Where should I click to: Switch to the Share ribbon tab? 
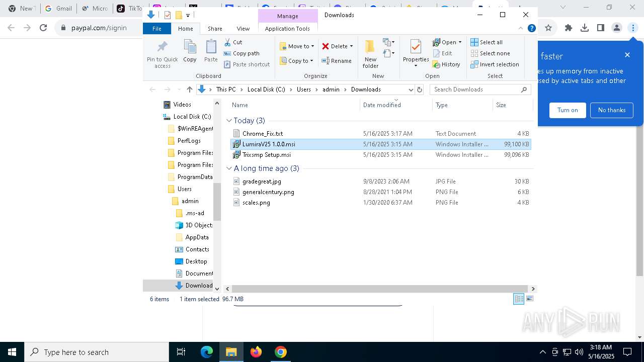[x=215, y=29]
